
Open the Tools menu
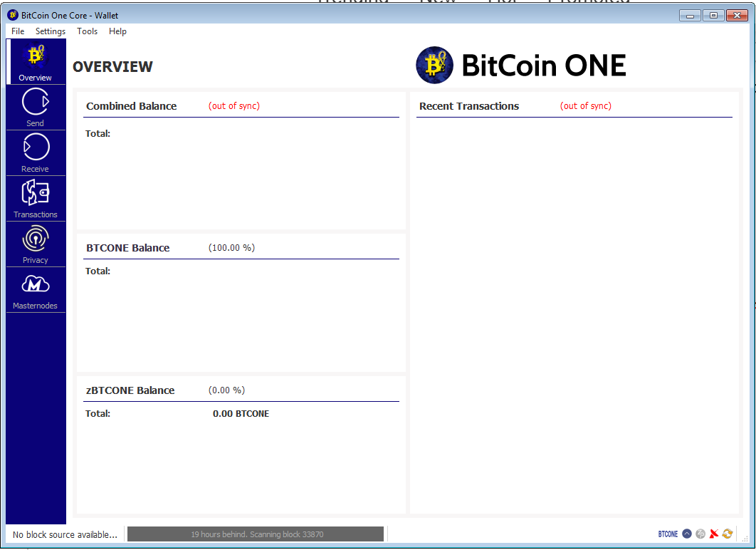pyautogui.click(x=88, y=31)
